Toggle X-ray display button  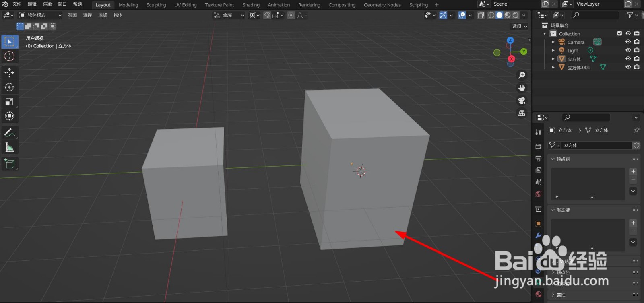tap(481, 15)
